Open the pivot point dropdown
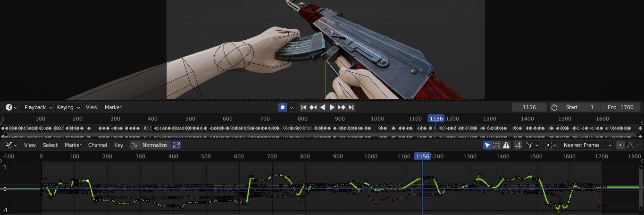Image resolution: width=644 pixels, height=215 pixels. point(550,145)
